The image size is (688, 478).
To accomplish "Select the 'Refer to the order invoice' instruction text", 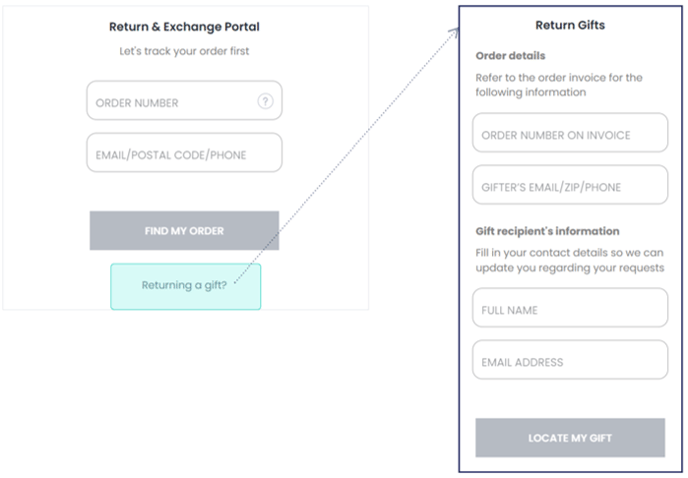I will [559, 85].
